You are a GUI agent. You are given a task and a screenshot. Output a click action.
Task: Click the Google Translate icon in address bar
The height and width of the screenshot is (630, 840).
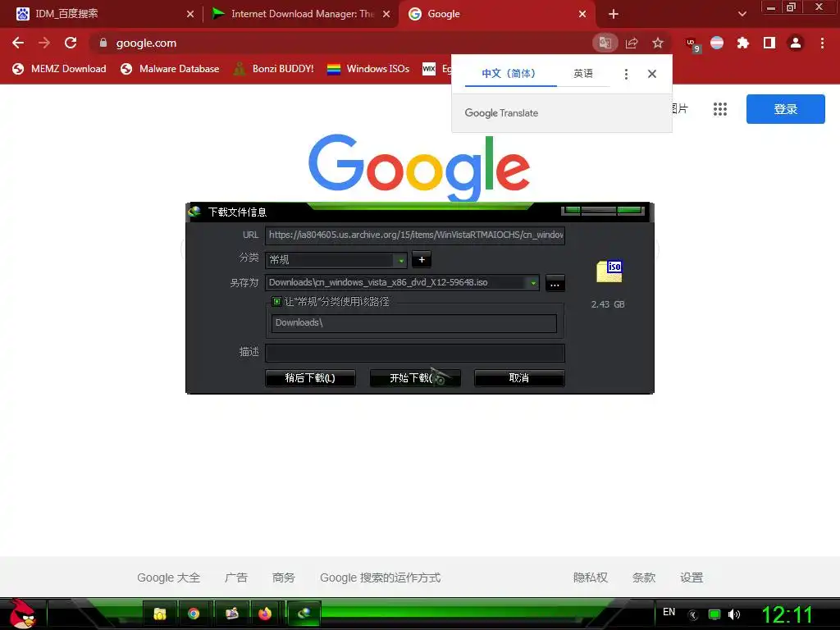tap(605, 43)
